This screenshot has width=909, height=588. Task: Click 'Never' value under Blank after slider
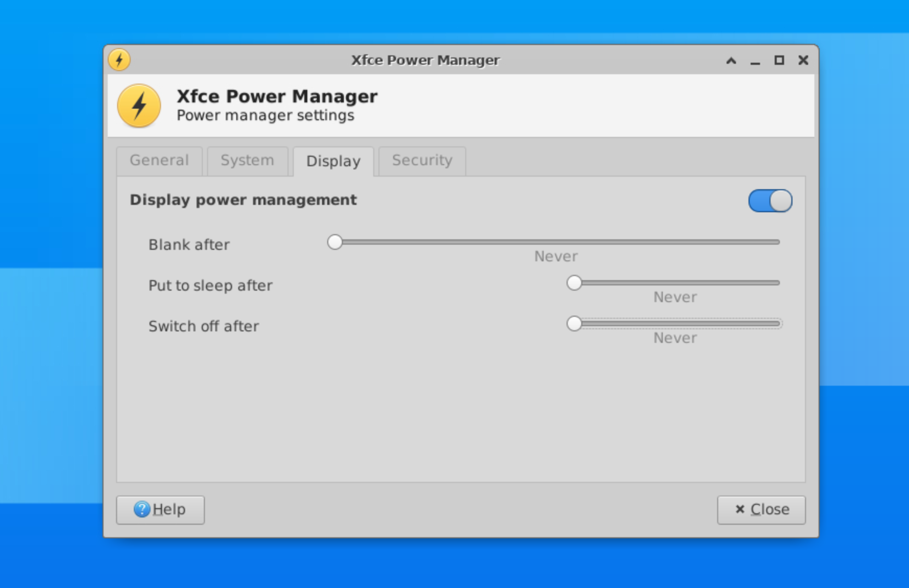point(556,257)
